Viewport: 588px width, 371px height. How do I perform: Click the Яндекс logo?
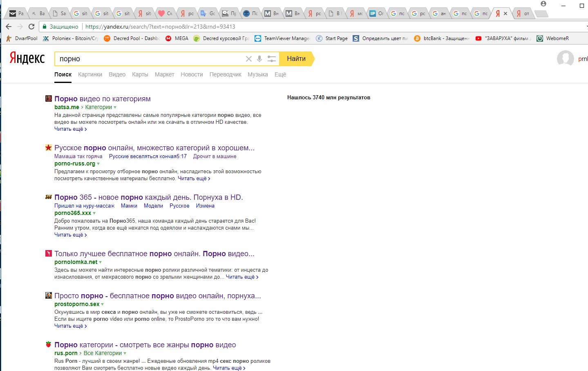tap(27, 58)
